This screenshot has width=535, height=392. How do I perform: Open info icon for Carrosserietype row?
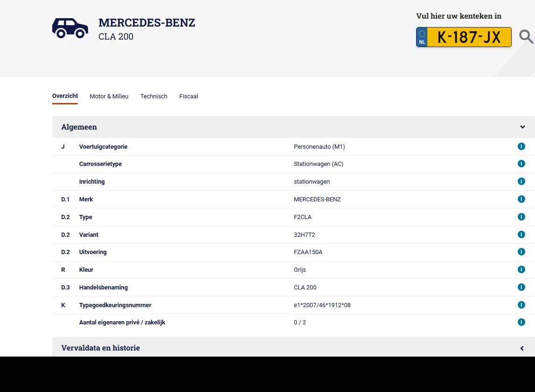click(521, 164)
